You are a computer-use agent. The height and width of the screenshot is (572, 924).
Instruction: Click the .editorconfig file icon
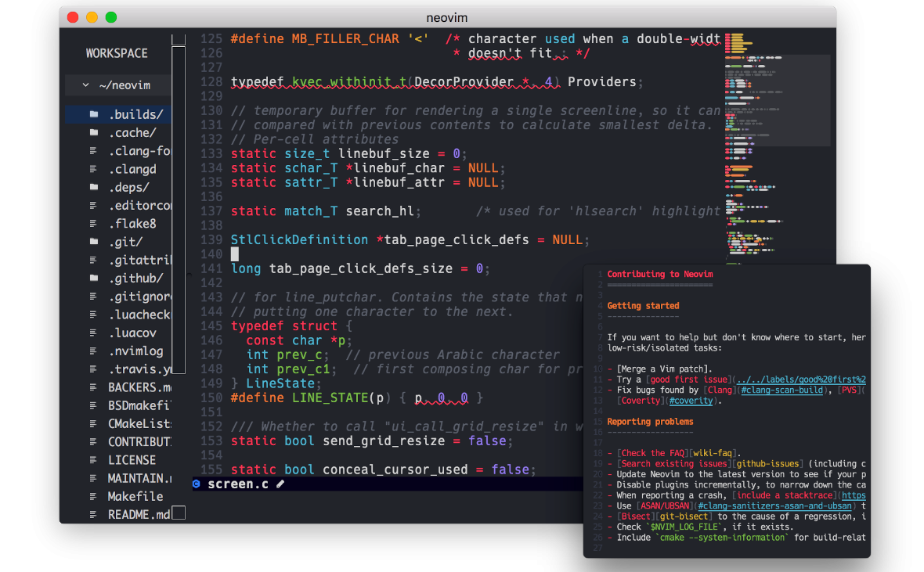point(93,206)
